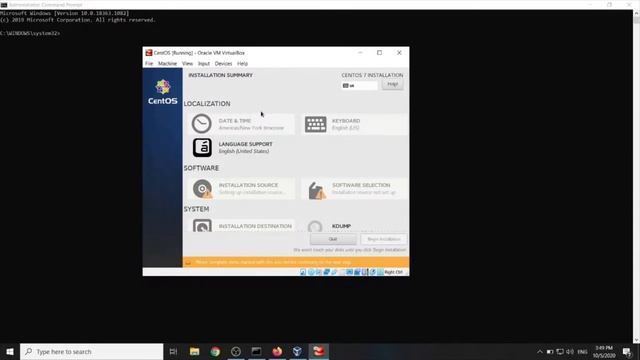Click the optical drive status icon
640x360 pixels.
311,272
